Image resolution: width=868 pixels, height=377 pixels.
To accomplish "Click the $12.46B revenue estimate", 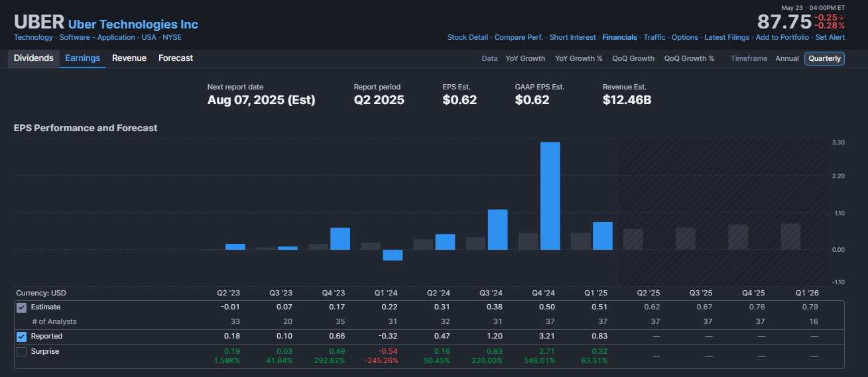I will tap(627, 100).
